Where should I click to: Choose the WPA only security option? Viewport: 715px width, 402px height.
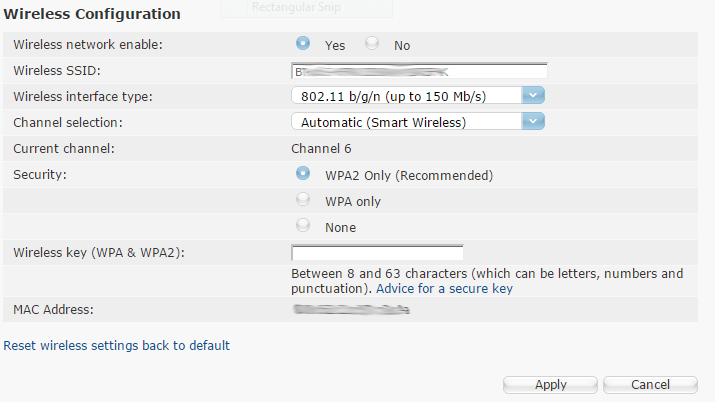tap(303, 200)
